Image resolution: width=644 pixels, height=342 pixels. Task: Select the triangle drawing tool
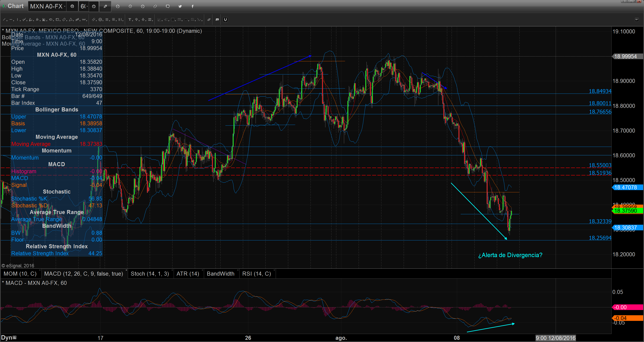71,20
